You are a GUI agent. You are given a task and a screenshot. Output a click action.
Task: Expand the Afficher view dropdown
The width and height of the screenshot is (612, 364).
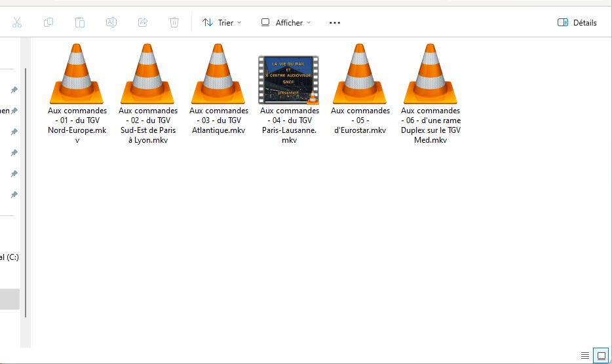pos(286,22)
